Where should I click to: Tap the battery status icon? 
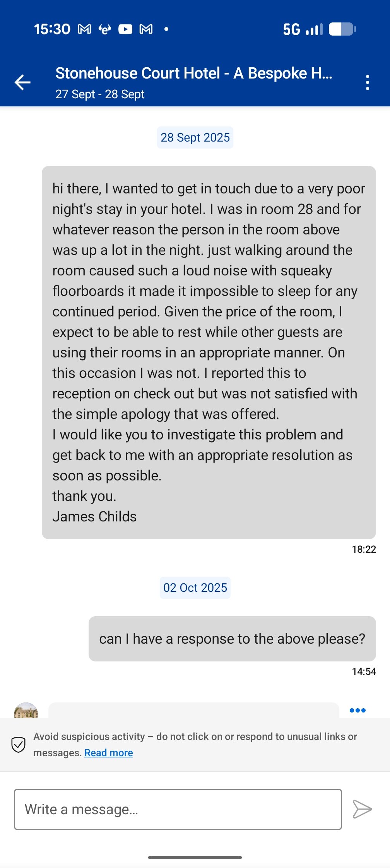coord(342,29)
